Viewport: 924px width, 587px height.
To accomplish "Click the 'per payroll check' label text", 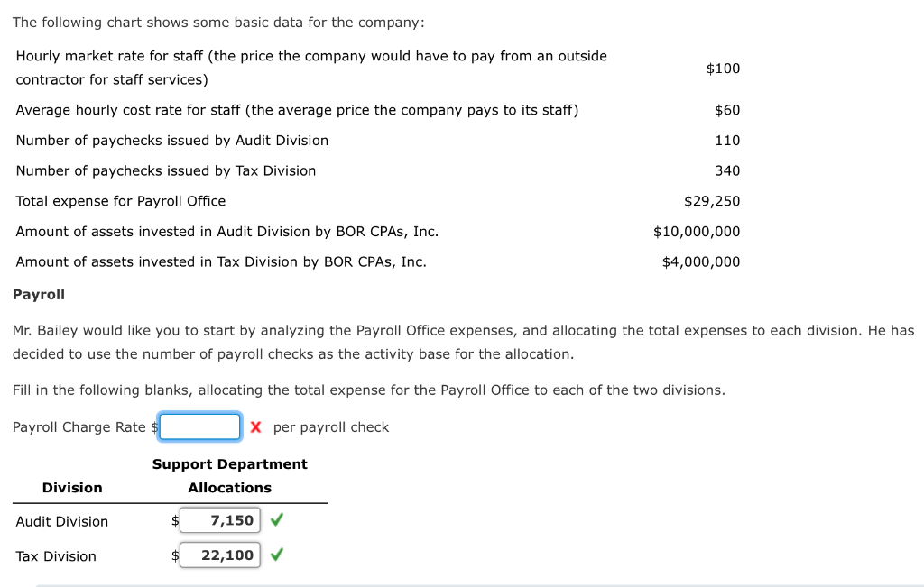I will [330, 427].
